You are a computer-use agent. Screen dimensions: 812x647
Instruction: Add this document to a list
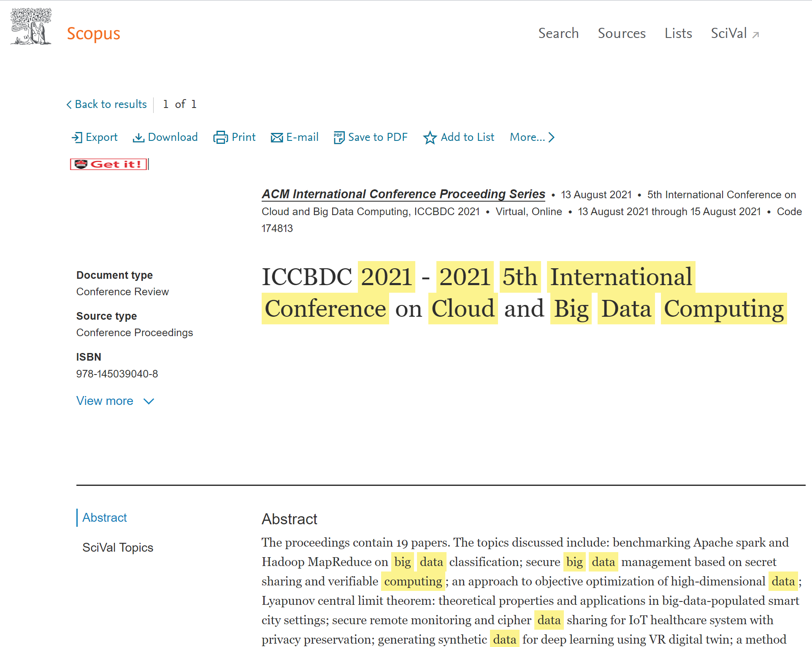[x=459, y=137]
